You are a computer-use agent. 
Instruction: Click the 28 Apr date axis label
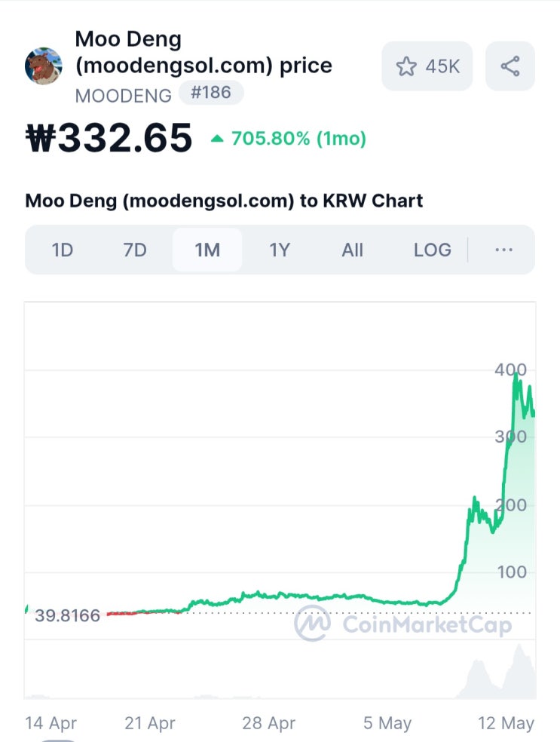[x=268, y=723]
